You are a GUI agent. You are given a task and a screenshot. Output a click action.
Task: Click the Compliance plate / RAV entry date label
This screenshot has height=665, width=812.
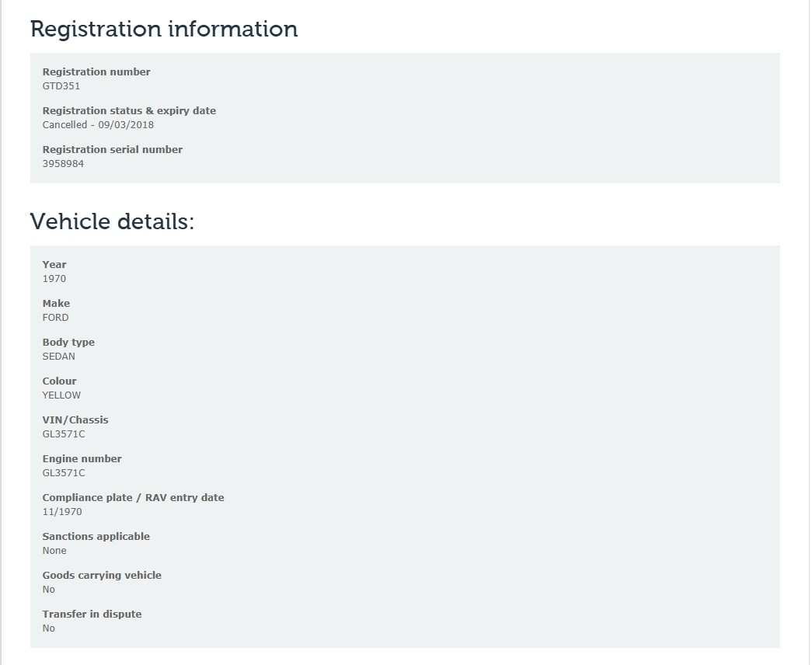click(133, 498)
